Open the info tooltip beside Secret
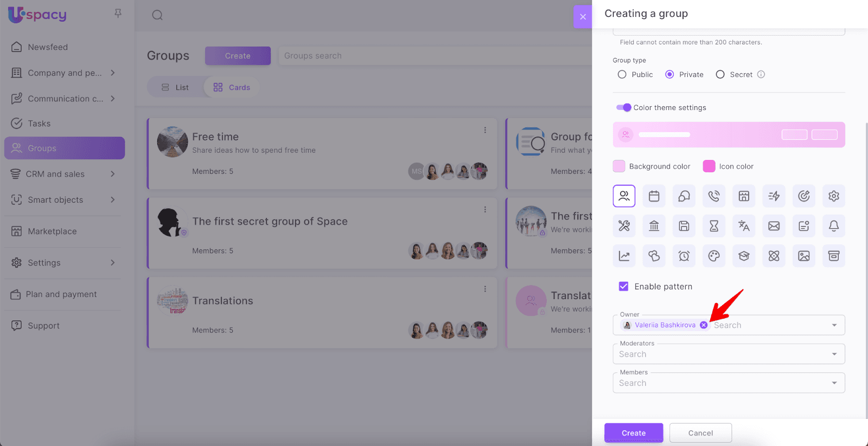The height and width of the screenshot is (446, 868). tap(761, 74)
